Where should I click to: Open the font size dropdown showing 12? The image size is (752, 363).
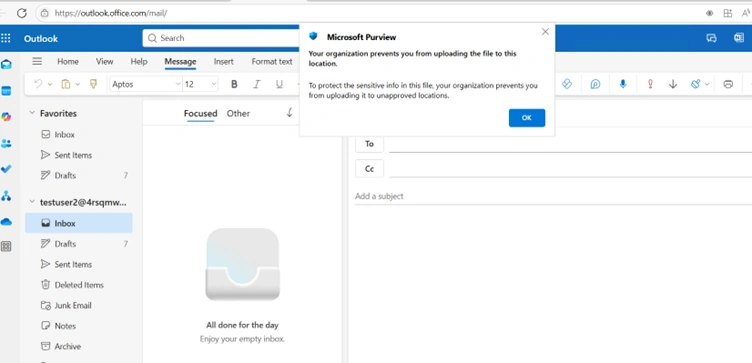pyautogui.click(x=200, y=84)
